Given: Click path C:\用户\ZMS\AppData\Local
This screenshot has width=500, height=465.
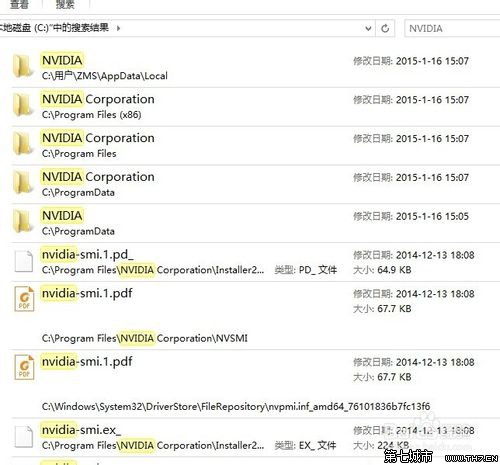Looking at the screenshot, I should point(105,76).
